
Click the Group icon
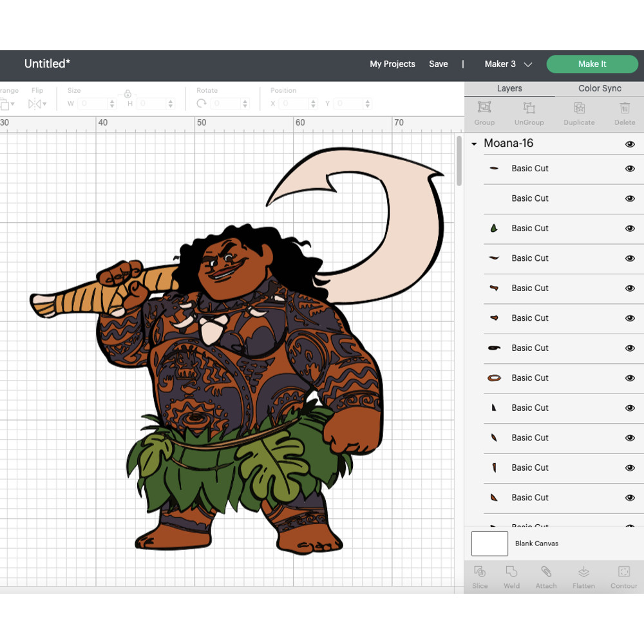point(484,114)
